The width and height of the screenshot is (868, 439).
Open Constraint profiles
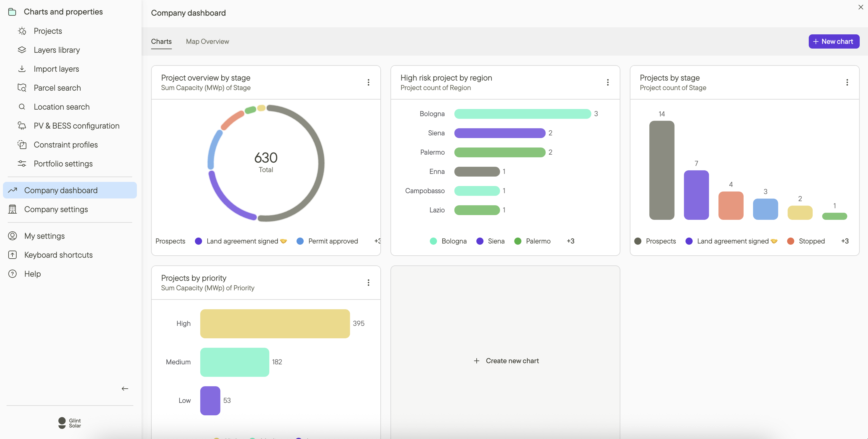66,145
